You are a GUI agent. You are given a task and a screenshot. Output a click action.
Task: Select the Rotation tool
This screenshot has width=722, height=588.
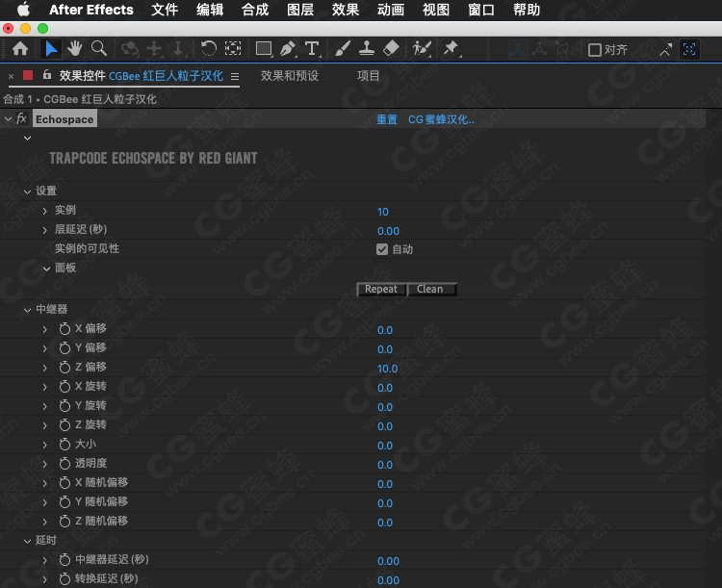(x=209, y=48)
